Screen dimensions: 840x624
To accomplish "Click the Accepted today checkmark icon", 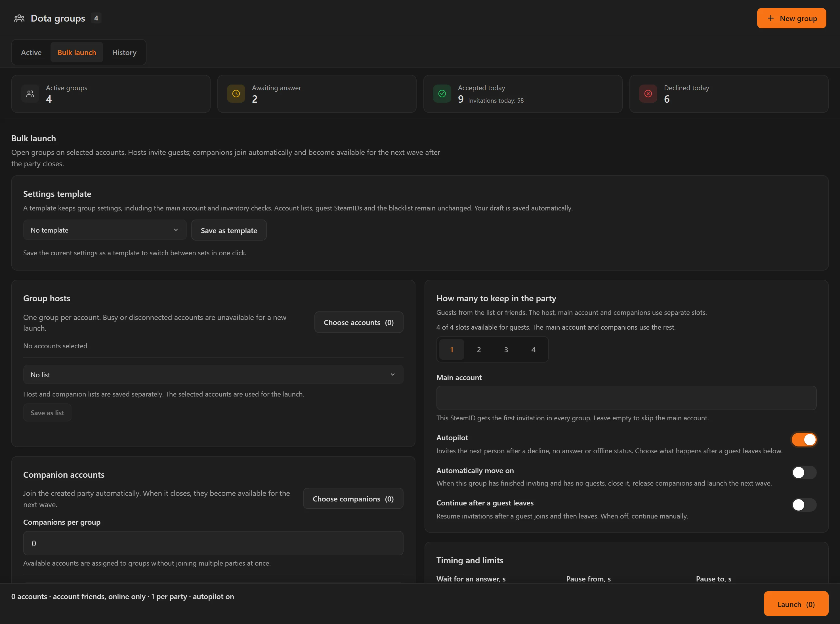I will tap(442, 94).
